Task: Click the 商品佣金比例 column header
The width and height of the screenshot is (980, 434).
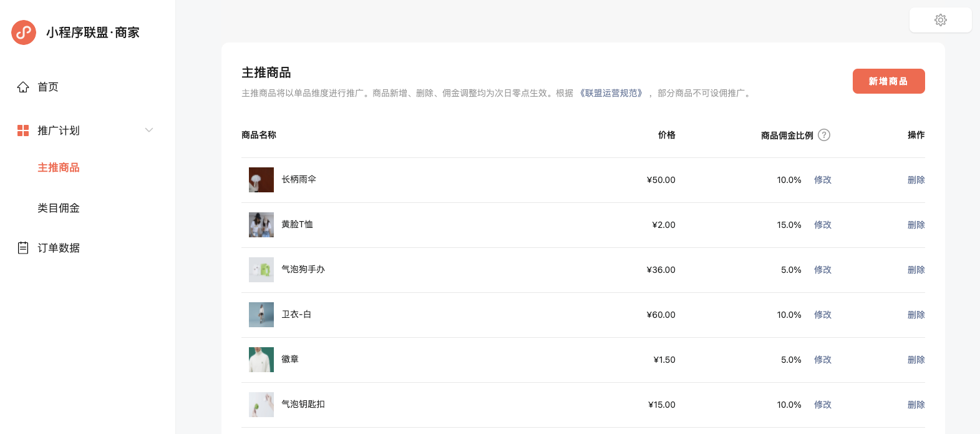Action: (787, 136)
